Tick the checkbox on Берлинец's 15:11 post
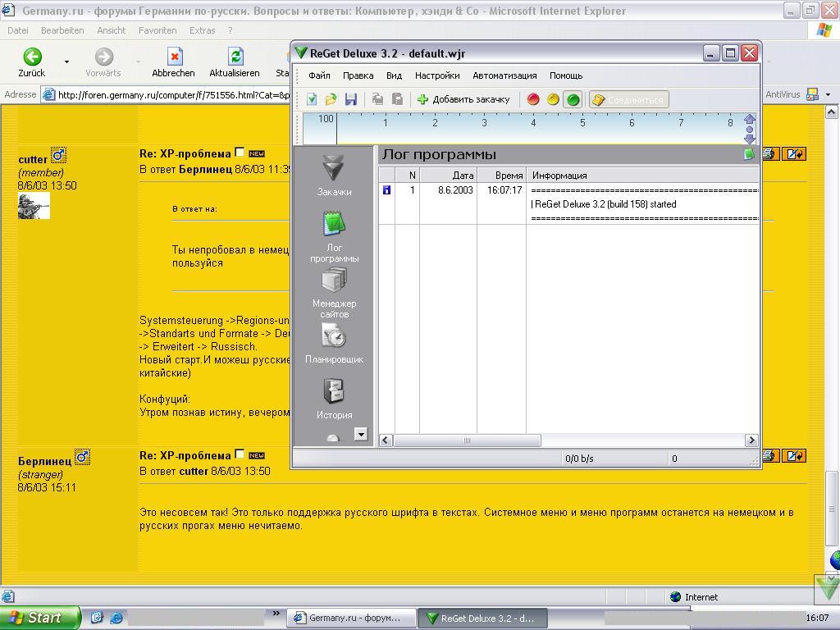This screenshot has height=630, width=840. tap(240, 454)
